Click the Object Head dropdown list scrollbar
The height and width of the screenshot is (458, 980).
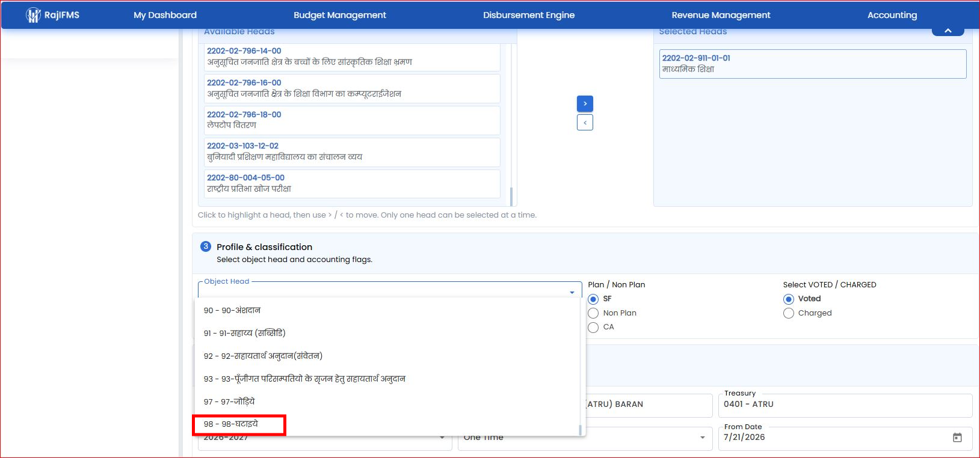(580, 430)
